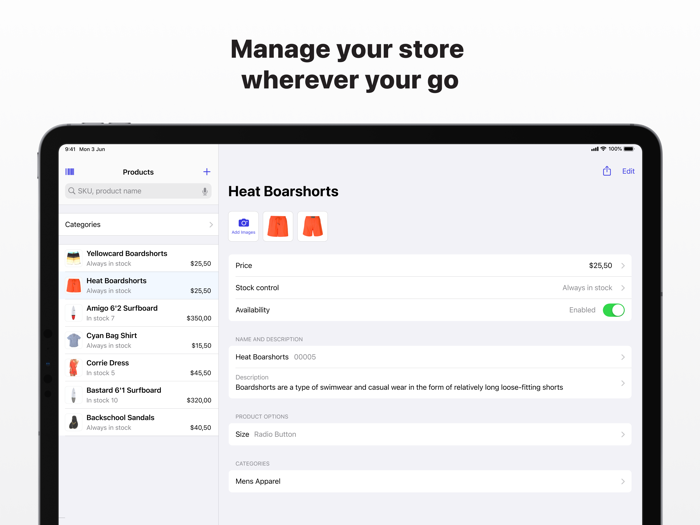
Task: Select the Amigo 6'2 Surfboard icon
Action: click(x=74, y=313)
